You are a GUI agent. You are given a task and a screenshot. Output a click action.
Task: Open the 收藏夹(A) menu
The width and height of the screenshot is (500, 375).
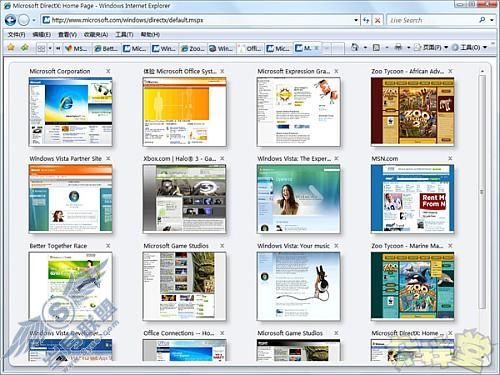click(96, 34)
